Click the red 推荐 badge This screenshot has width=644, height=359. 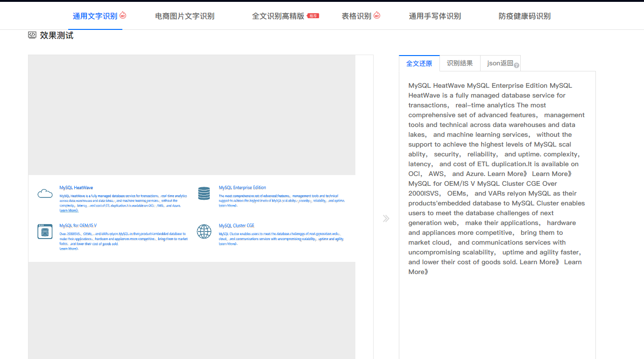click(x=313, y=16)
